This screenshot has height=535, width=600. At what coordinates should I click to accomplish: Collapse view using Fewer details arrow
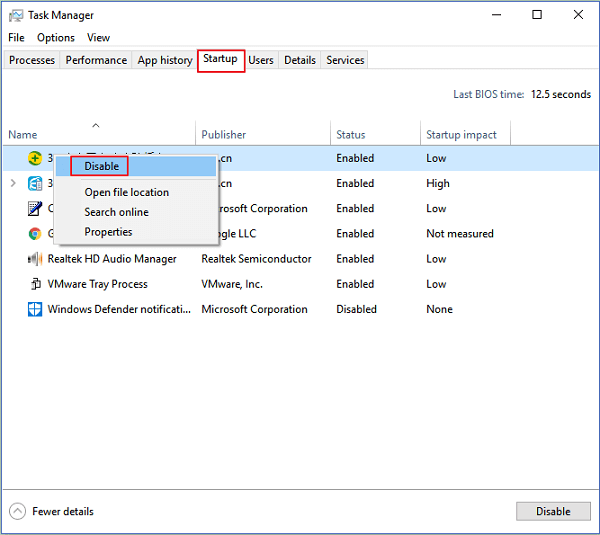click(18, 511)
